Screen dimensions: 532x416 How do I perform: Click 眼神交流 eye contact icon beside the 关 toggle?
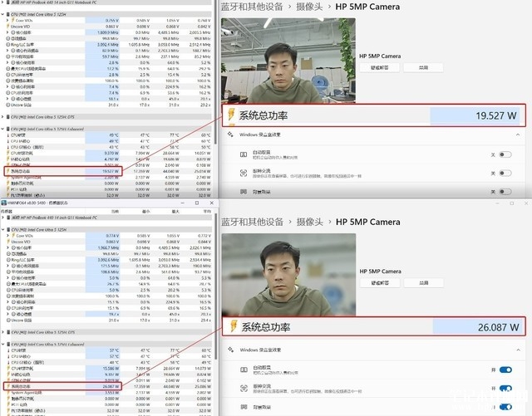(x=244, y=174)
